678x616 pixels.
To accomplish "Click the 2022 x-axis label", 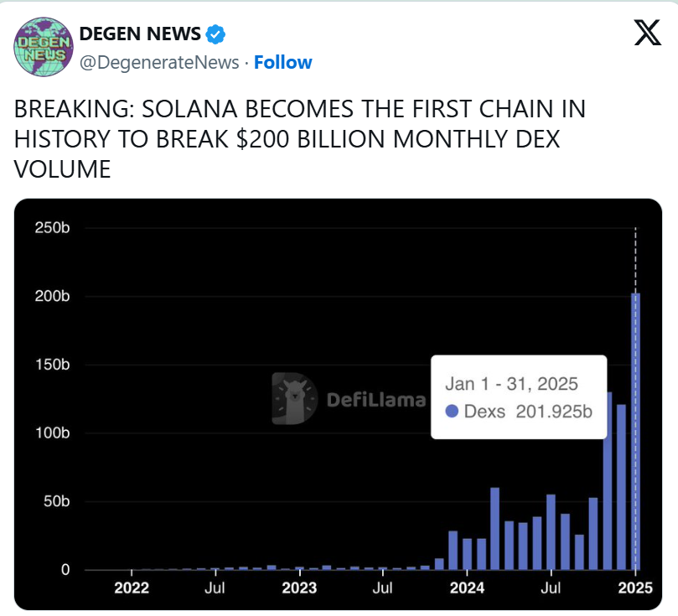I will pyautogui.click(x=132, y=588).
